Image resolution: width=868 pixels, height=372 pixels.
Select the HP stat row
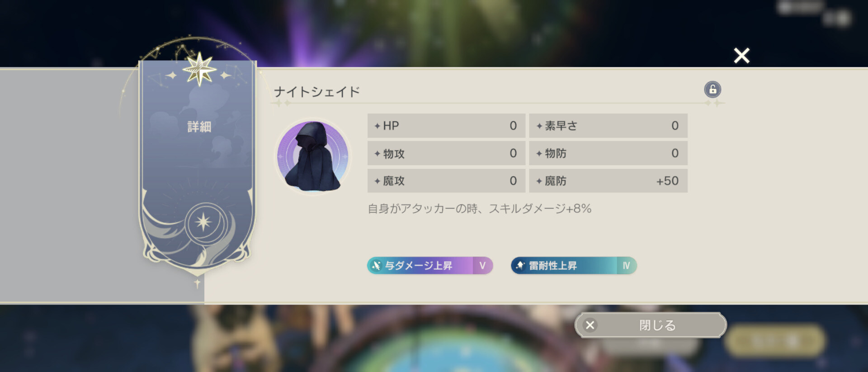(x=446, y=126)
